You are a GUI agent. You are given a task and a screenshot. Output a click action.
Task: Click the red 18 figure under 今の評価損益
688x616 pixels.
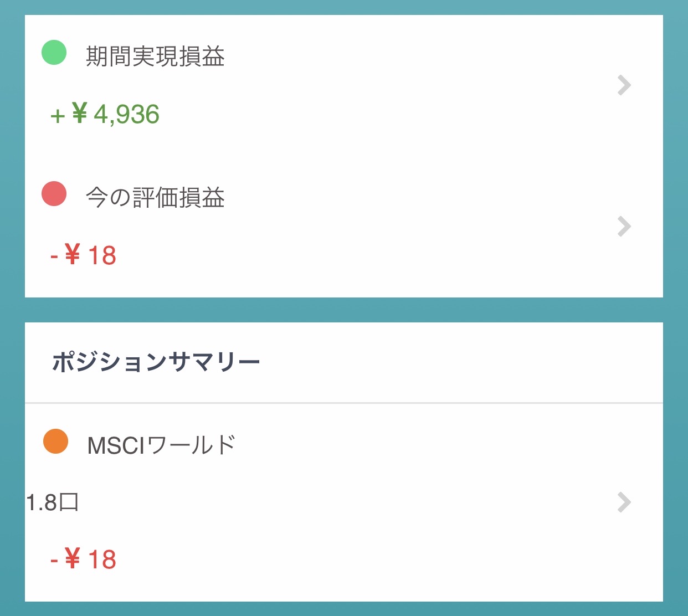(102, 256)
